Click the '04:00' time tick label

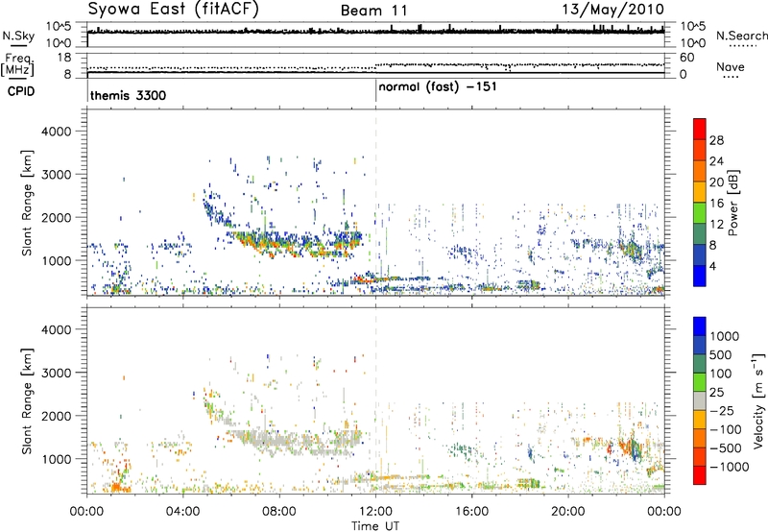tap(182, 512)
